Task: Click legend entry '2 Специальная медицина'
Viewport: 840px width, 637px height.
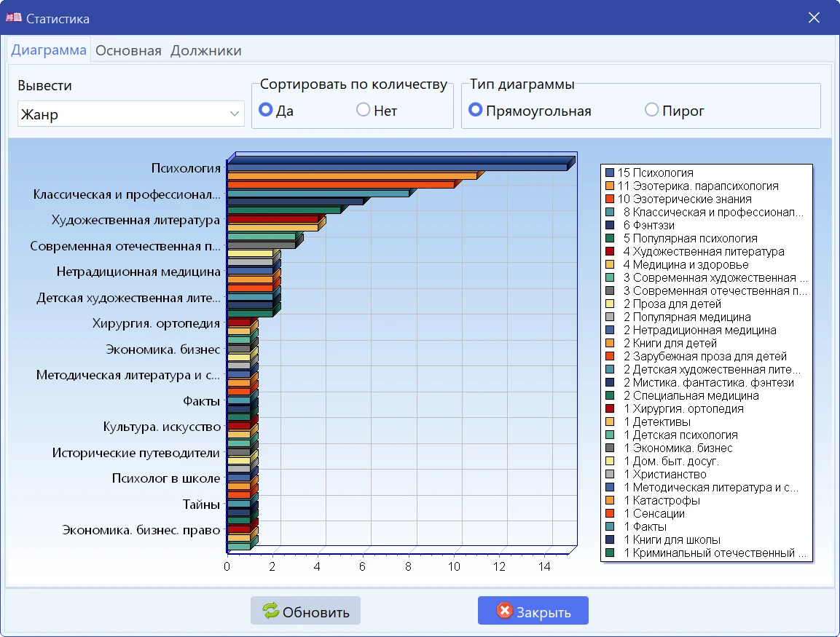Action: click(x=691, y=396)
